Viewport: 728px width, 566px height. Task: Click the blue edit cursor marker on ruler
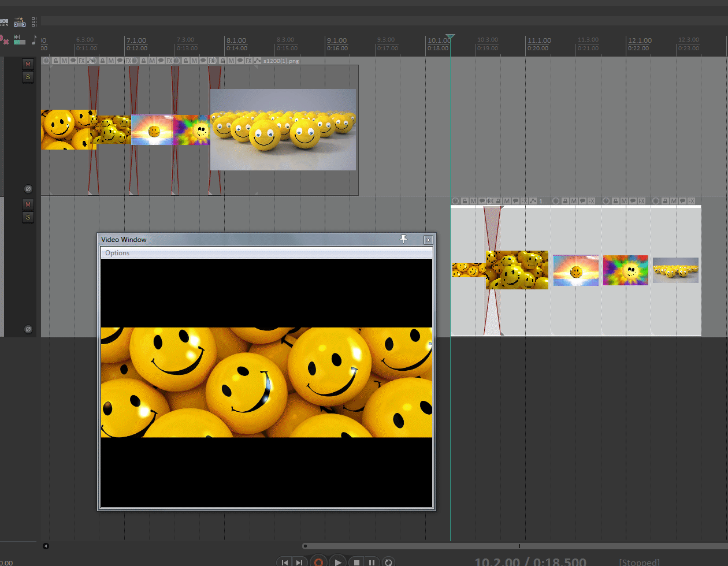[x=450, y=37]
